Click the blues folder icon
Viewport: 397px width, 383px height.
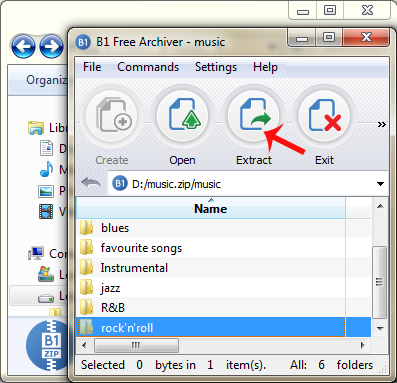[x=87, y=228]
